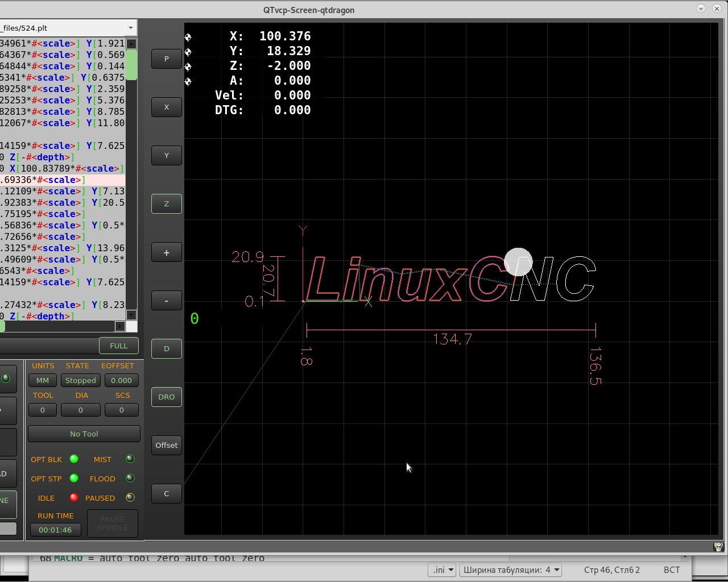728x582 pixels.
Task: Click the X value 100.376 in DRO
Action: [x=285, y=36]
